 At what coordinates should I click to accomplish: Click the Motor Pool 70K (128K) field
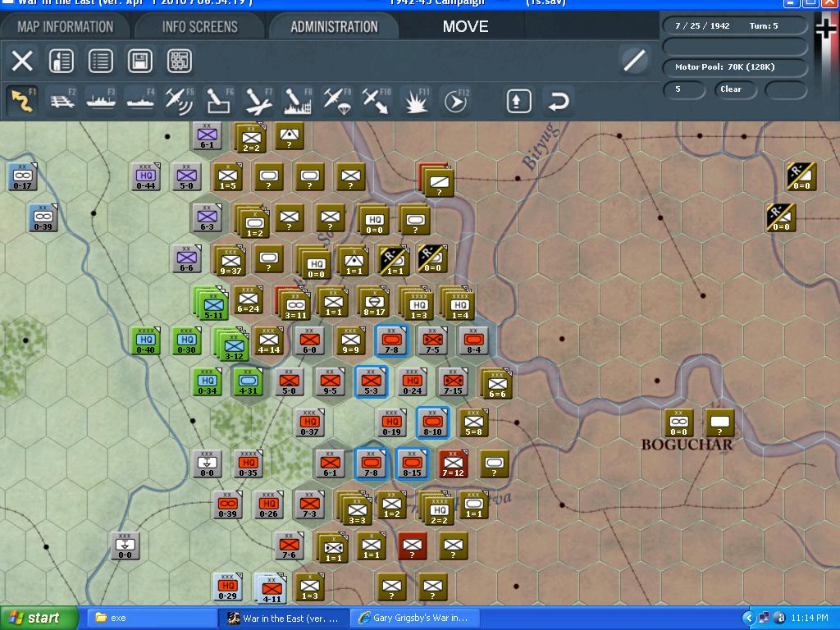click(x=735, y=67)
